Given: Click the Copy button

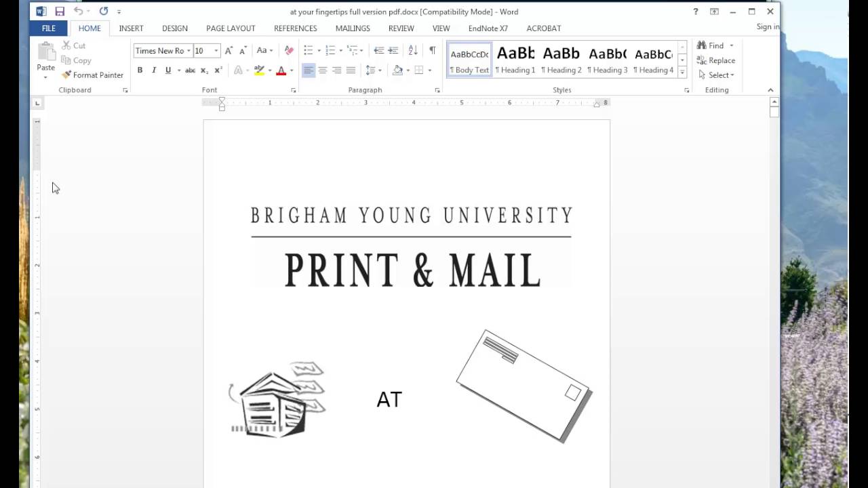Looking at the screenshot, I should pyautogui.click(x=76, y=60).
